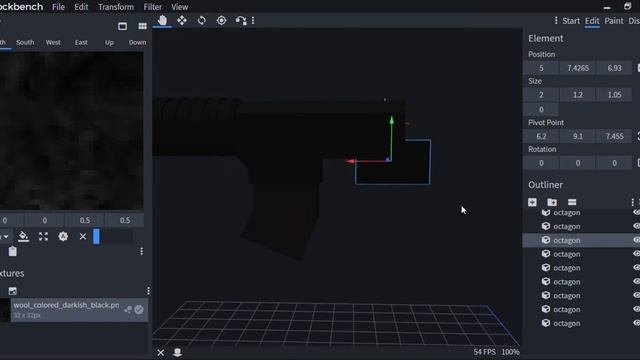This screenshot has width=640, height=360.
Task: Switch UV editor to single window view
Action: [122, 27]
